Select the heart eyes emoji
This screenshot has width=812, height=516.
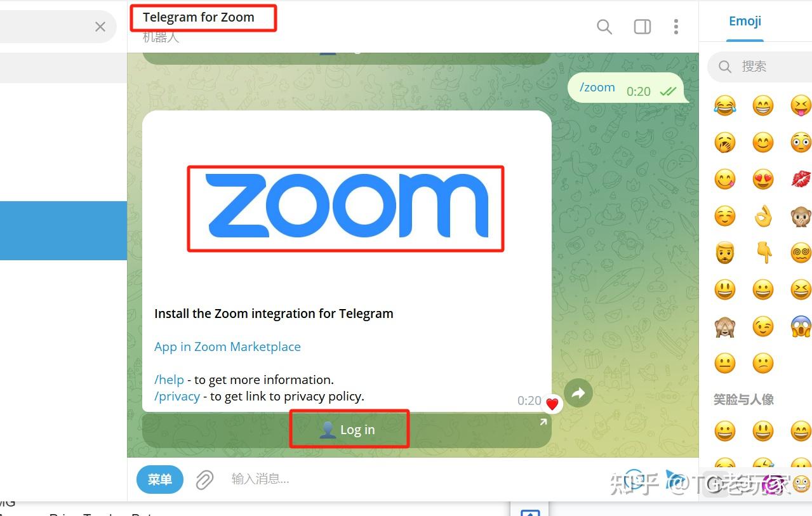762,180
